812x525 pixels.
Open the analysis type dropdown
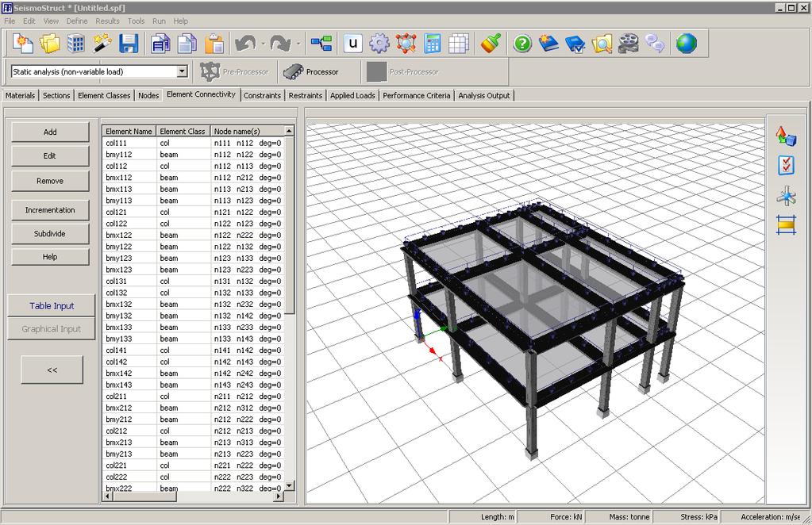[x=183, y=71]
